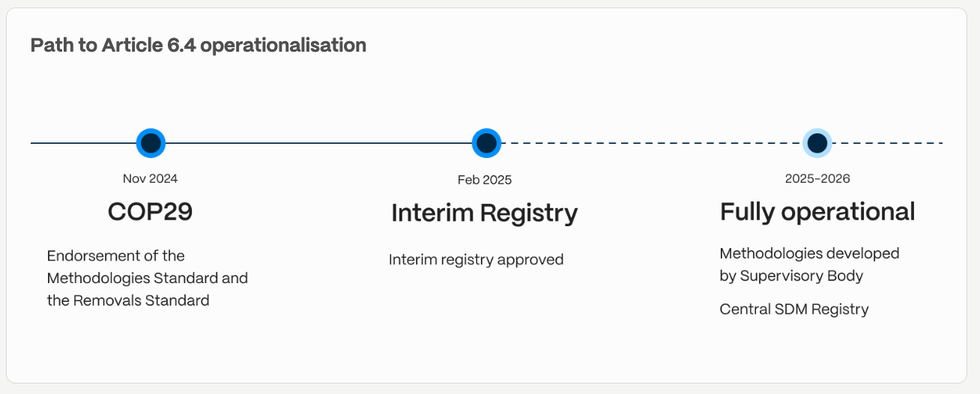Click the dashed line before the Fully operational marker

[652, 143]
